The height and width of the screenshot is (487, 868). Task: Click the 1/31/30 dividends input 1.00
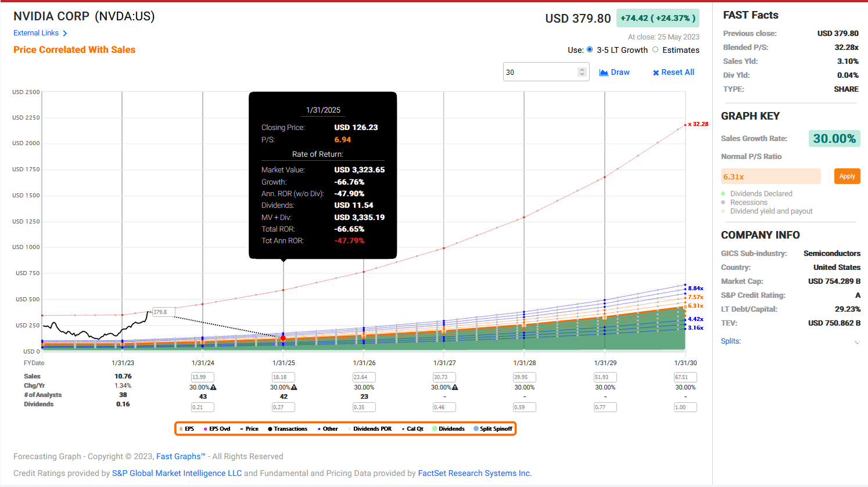686,407
